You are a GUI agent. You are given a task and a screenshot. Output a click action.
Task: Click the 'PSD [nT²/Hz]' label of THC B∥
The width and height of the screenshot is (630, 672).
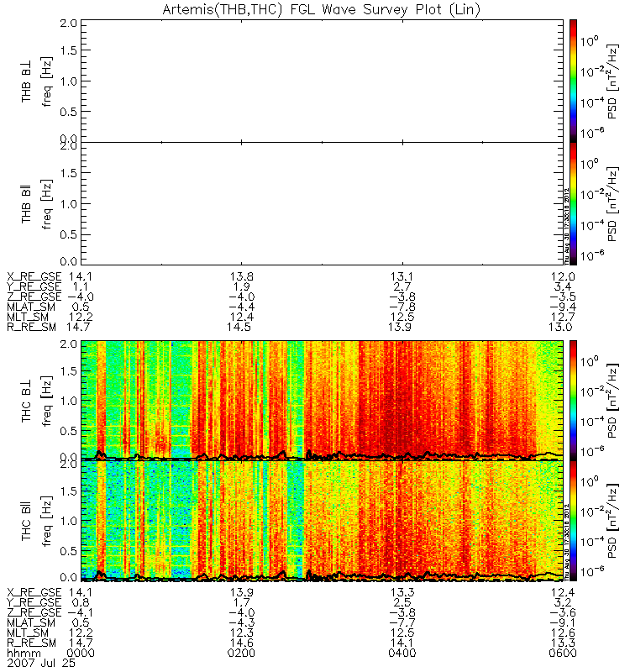[613, 521]
